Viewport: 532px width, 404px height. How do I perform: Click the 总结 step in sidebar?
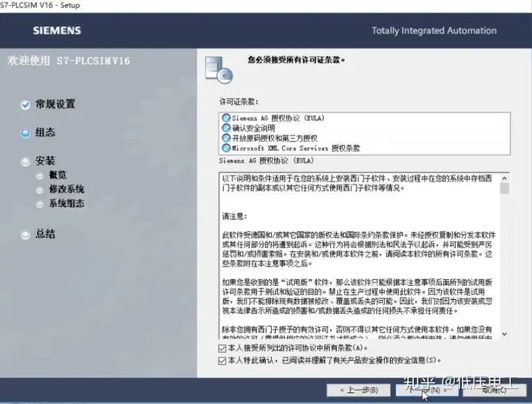45,233
